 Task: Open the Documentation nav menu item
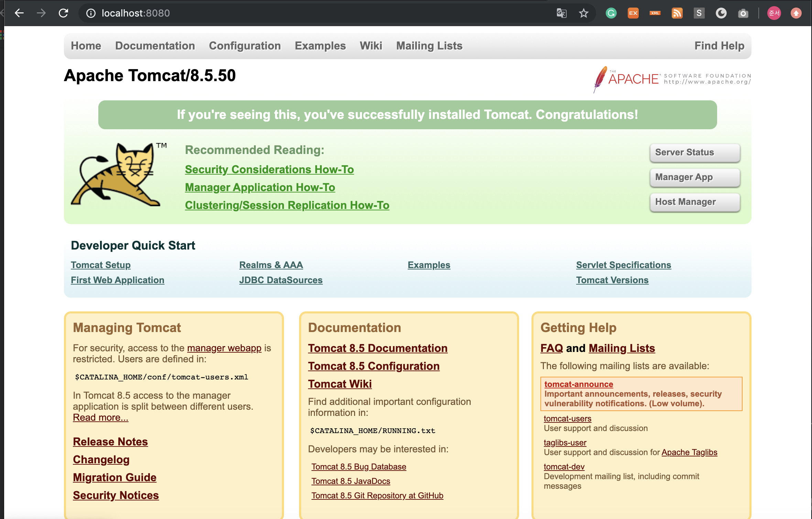click(x=155, y=46)
